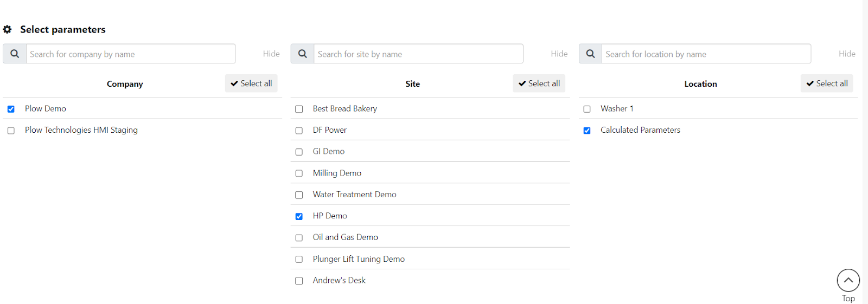This screenshot has height=304, width=868.
Task: Focus the search for location field
Action: tap(706, 54)
